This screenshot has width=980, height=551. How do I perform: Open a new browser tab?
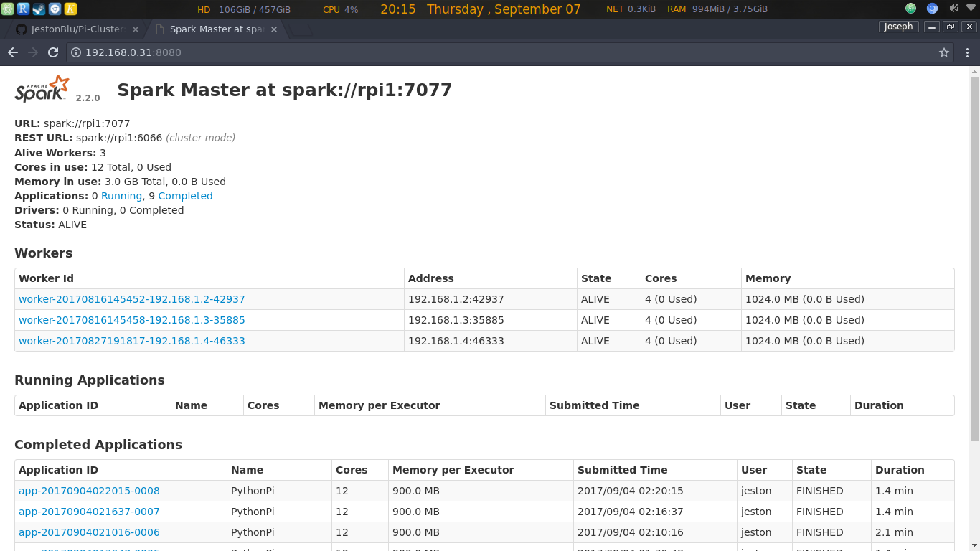coord(301,30)
